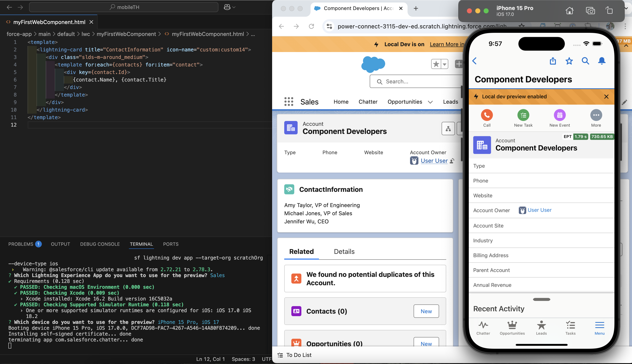
Task: Click New button for Opportunities related list
Action: coord(426,342)
